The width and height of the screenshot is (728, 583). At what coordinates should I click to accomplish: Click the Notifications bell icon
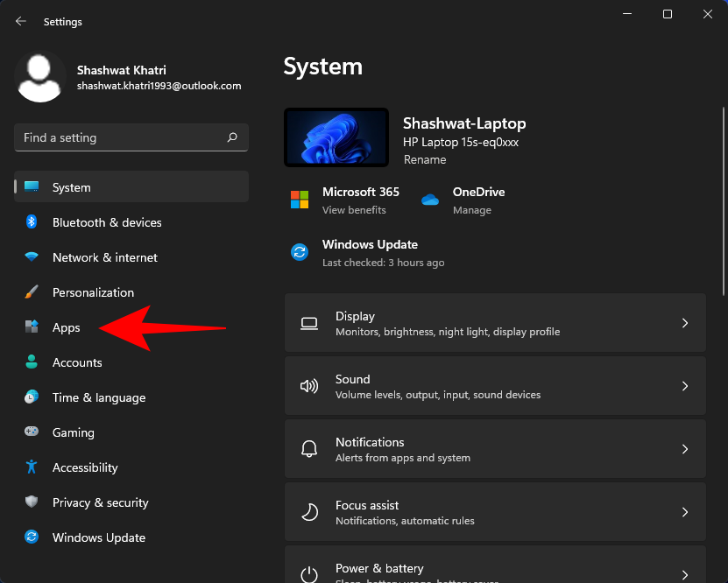coord(309,449)
